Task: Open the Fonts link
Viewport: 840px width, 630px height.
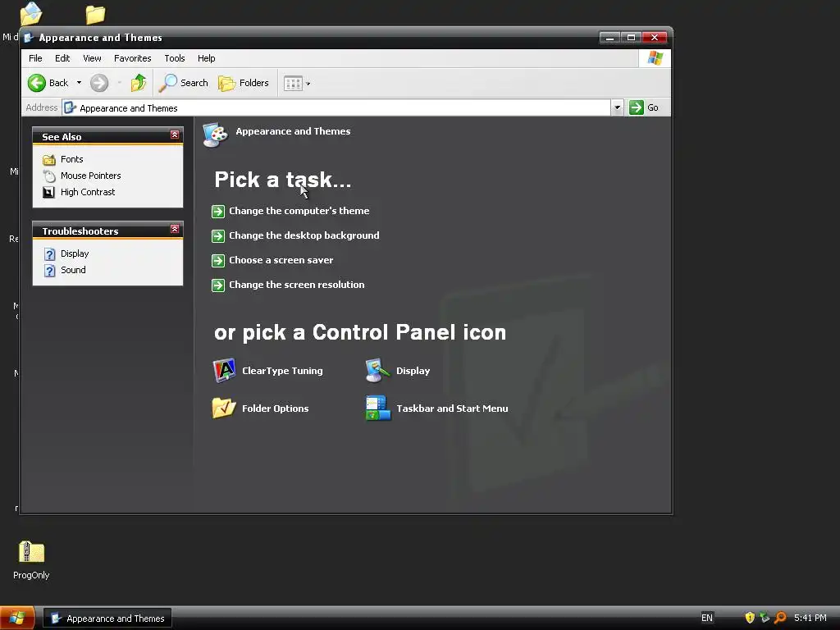Action: pyautogui.click(x=72, y=159)
